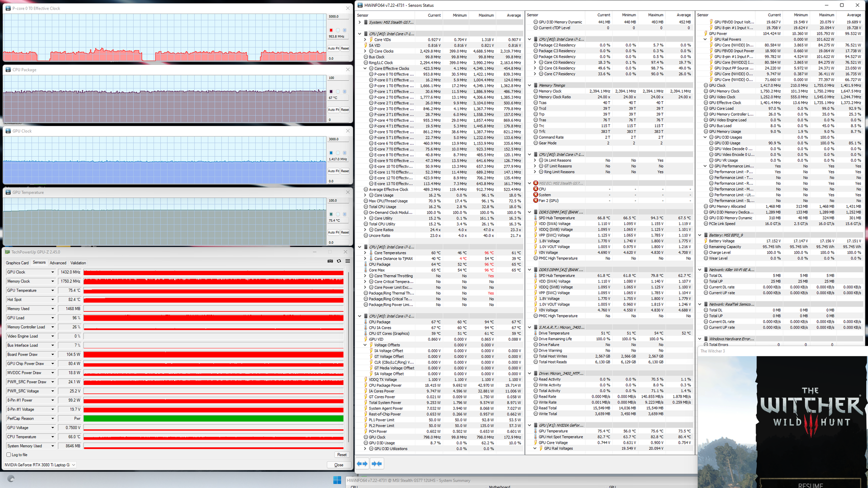The image size is (868, 488).
Task: Open the NVIDIA GeForce RTX 3080 Ti GPU selector
Action: [x=40, y=465]
